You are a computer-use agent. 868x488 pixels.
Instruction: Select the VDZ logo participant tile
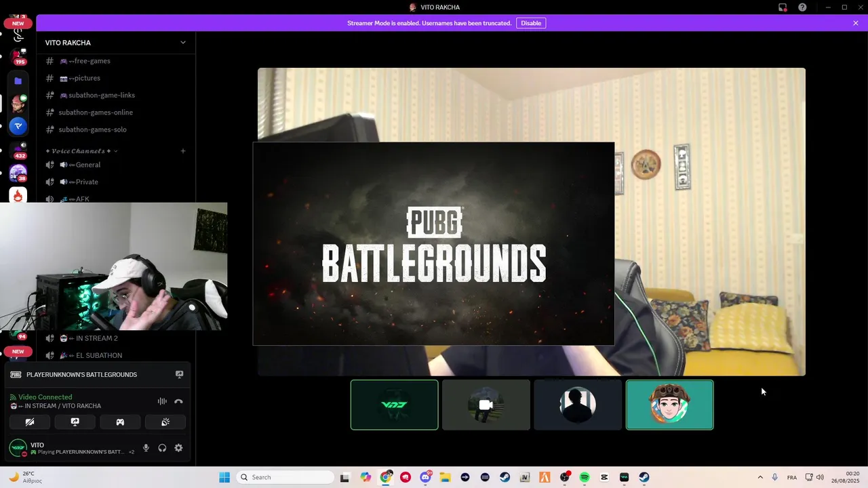tap(394, 405)
